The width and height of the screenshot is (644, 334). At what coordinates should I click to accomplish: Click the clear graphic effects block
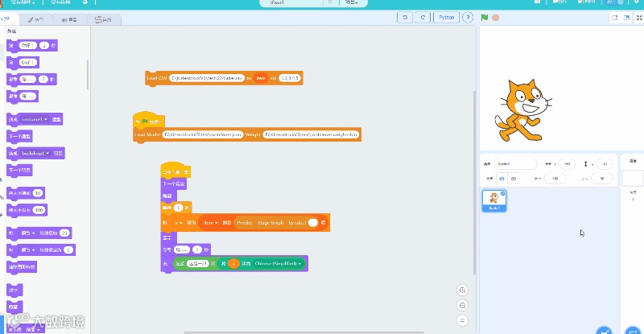[23, 267]
